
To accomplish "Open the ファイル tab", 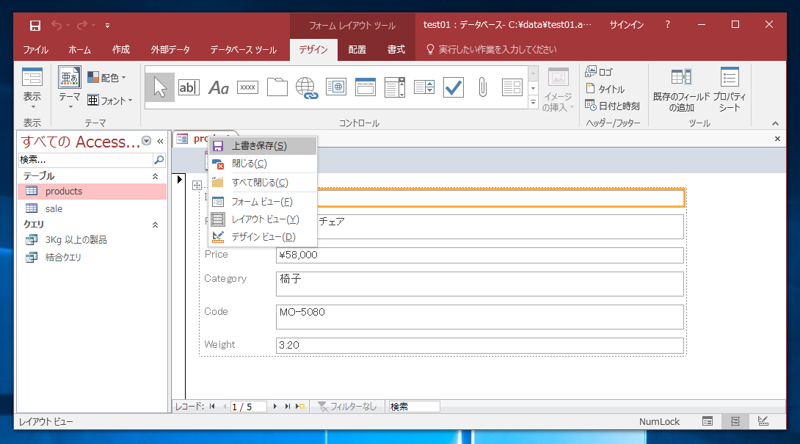I will click(x=35, y=50).
